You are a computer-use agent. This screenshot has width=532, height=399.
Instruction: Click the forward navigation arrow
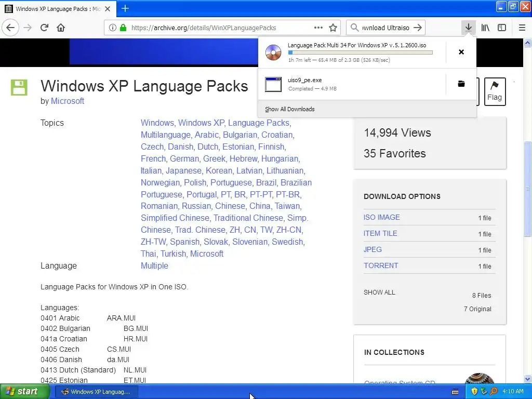click(x=28, y=28)
